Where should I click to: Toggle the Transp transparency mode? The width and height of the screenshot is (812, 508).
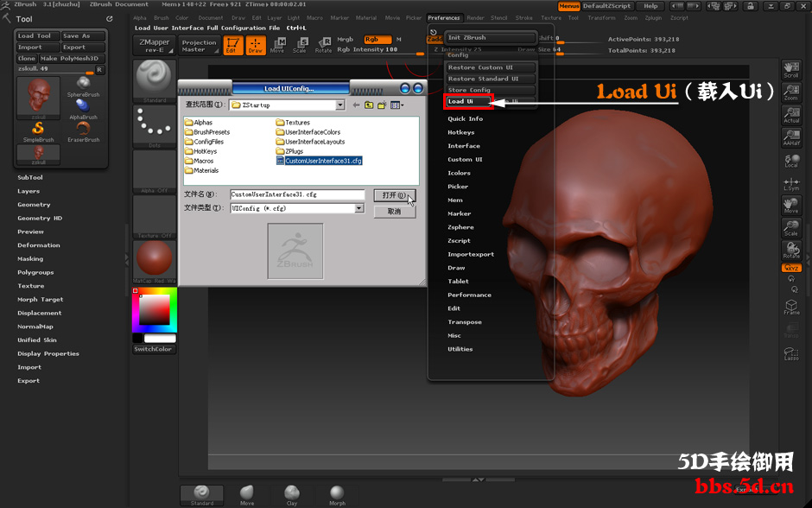click(791, 330)
